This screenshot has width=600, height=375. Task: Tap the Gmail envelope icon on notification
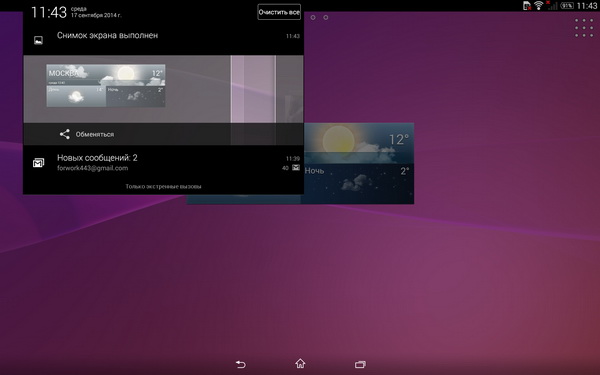38,163
